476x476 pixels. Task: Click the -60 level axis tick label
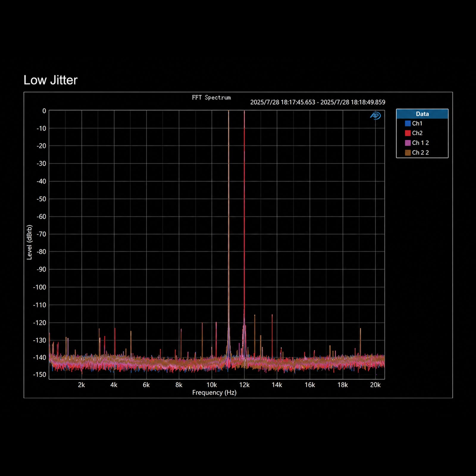click(x=41, y=217)
